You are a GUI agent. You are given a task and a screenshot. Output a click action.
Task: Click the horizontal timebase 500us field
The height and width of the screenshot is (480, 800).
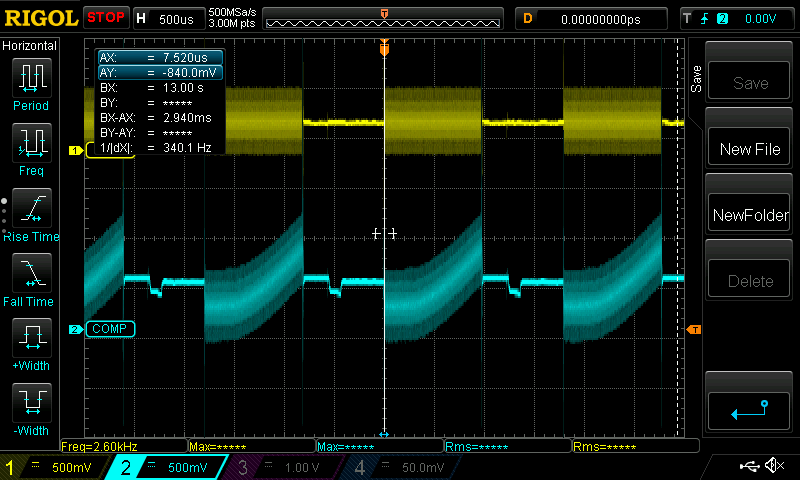[169, 19]
